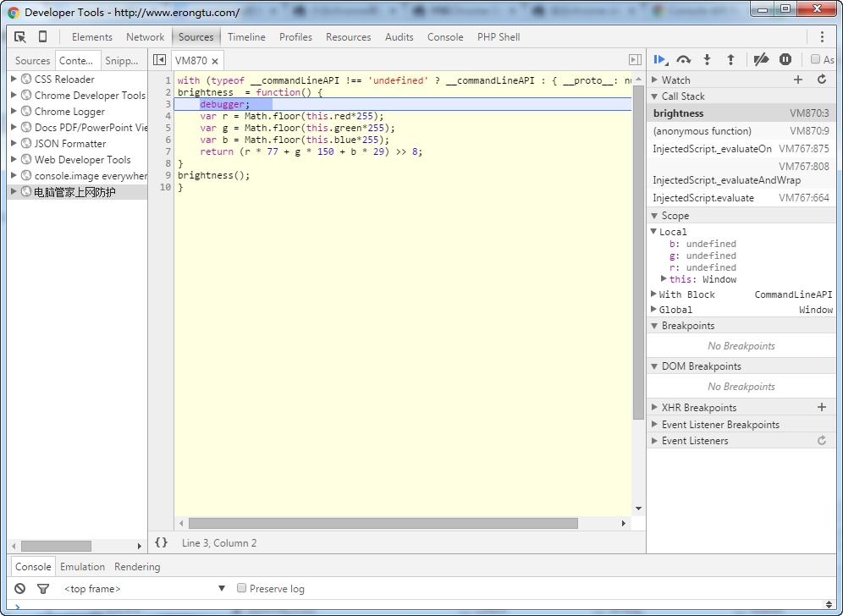Viewport: 843px width, 616px height.
Task: Select the anonymous function call stack frame
Action: [x=702, y=131]
